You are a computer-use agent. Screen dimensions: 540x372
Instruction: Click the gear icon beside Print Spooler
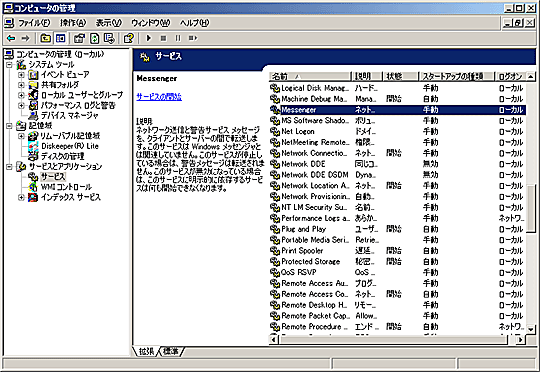click(275, 251)
